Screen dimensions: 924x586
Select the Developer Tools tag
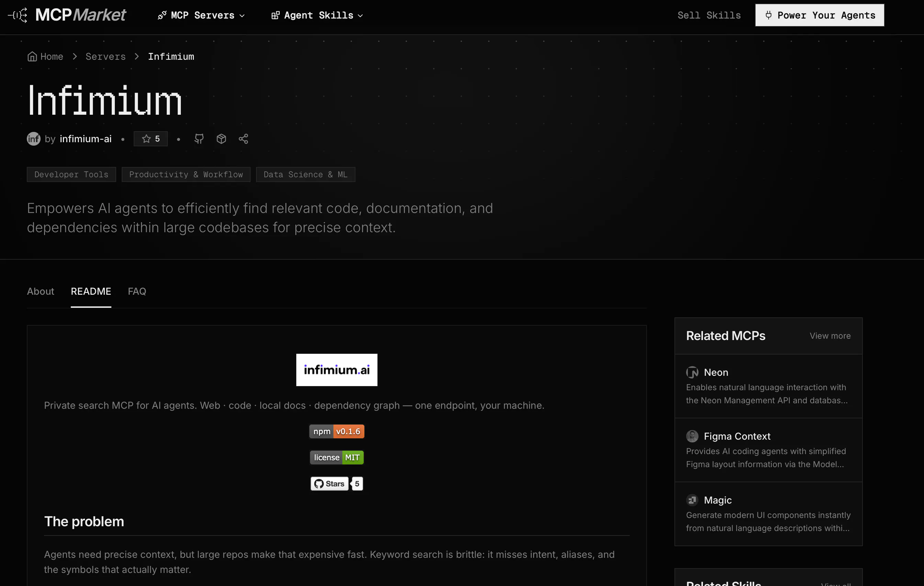pyautogui.click(x=71, y=174)
